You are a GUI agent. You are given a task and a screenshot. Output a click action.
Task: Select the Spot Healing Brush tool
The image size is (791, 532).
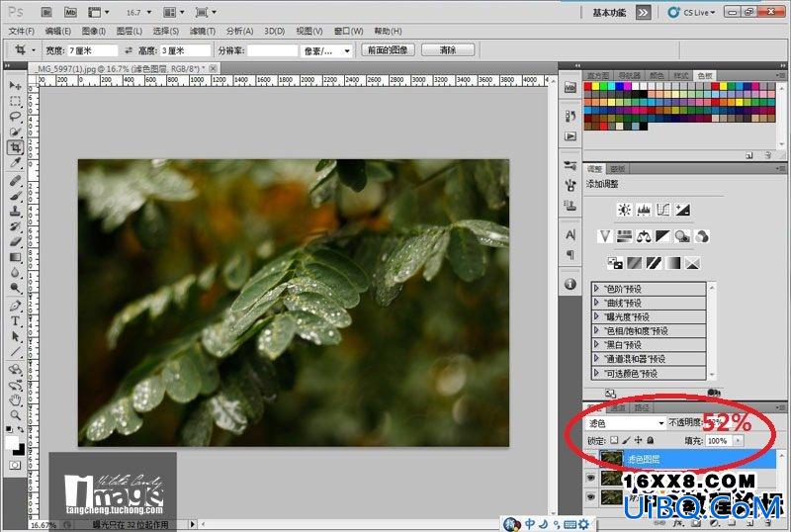coord(15,180)
